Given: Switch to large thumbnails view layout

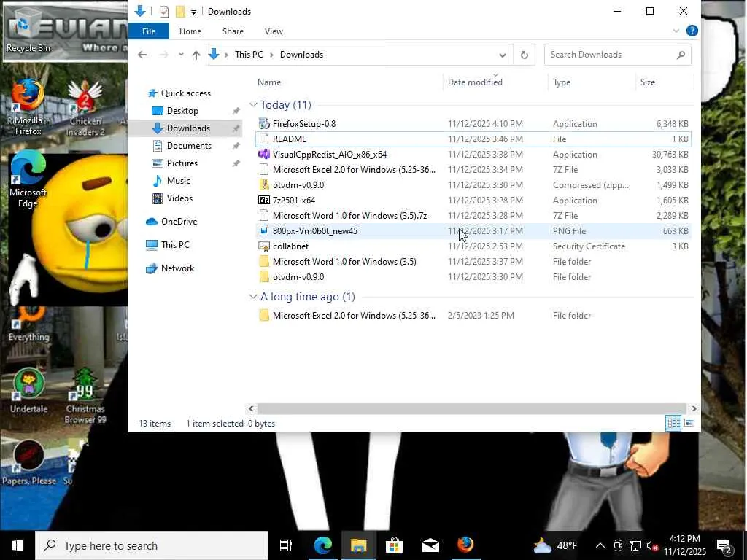Looking at the screenshot, I should [689, 423].
